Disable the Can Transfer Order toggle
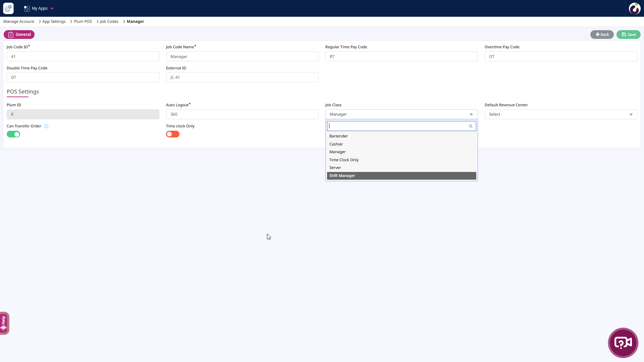644x362 pixels. point(13,134)
